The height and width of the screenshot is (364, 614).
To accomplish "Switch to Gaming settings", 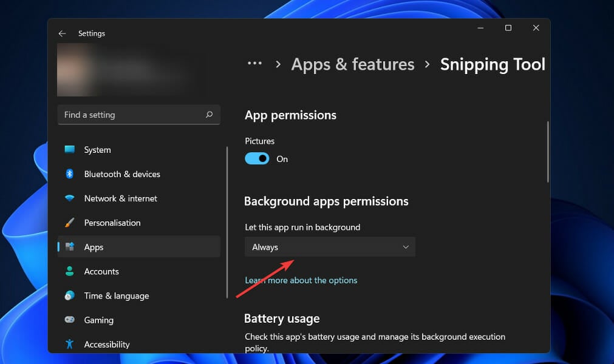I will coord(138,320).
